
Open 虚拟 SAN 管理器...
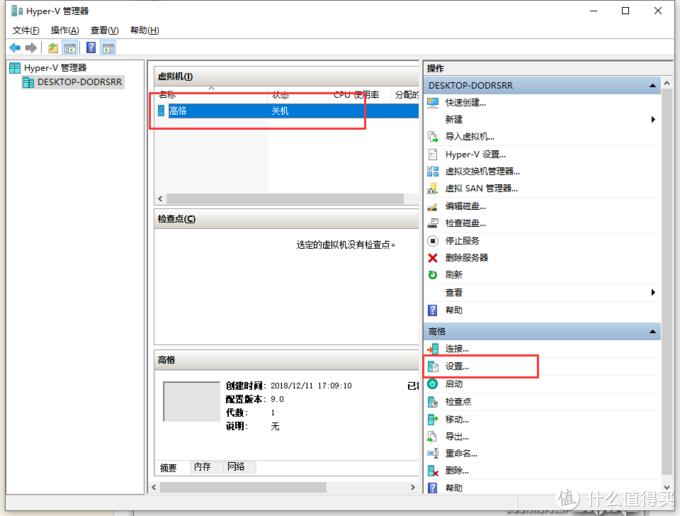(481, 189)
